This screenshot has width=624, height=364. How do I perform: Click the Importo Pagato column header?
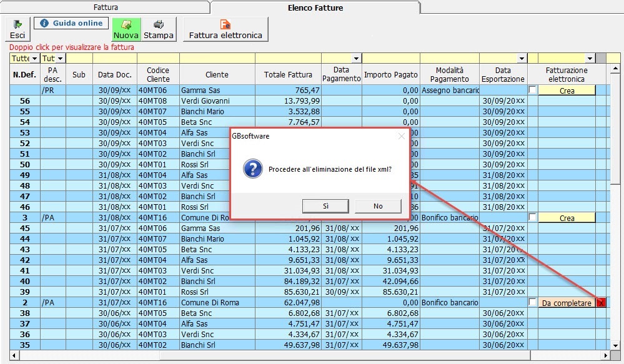[x=391, y=74]
